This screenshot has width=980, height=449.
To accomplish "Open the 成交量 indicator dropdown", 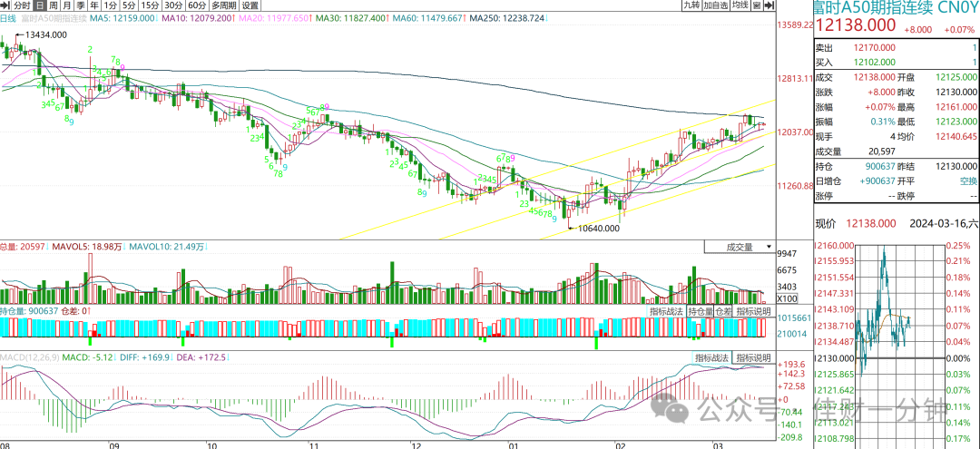I will click(x=740, y=247).
